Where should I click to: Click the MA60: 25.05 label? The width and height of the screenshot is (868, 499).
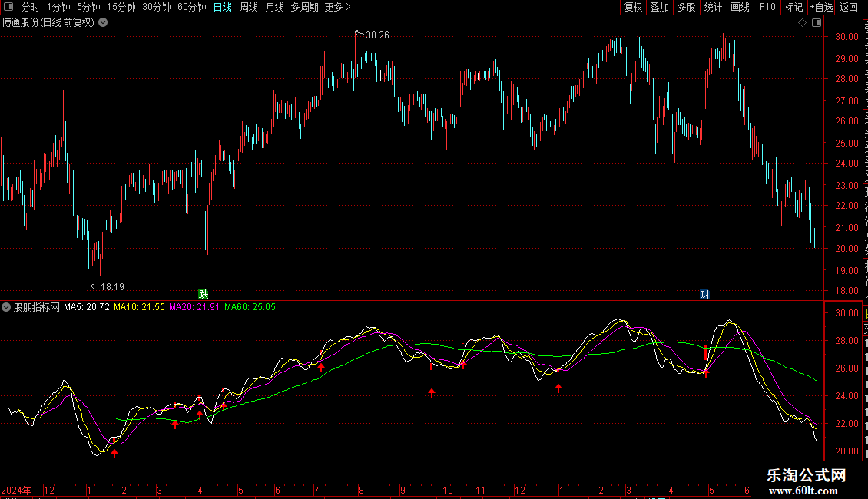pos(250,307)
